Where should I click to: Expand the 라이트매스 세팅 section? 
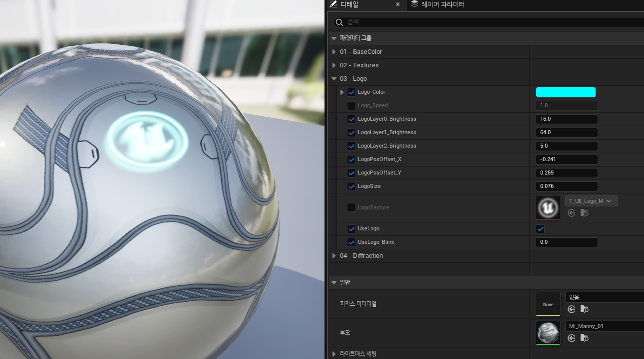(334, 354)
